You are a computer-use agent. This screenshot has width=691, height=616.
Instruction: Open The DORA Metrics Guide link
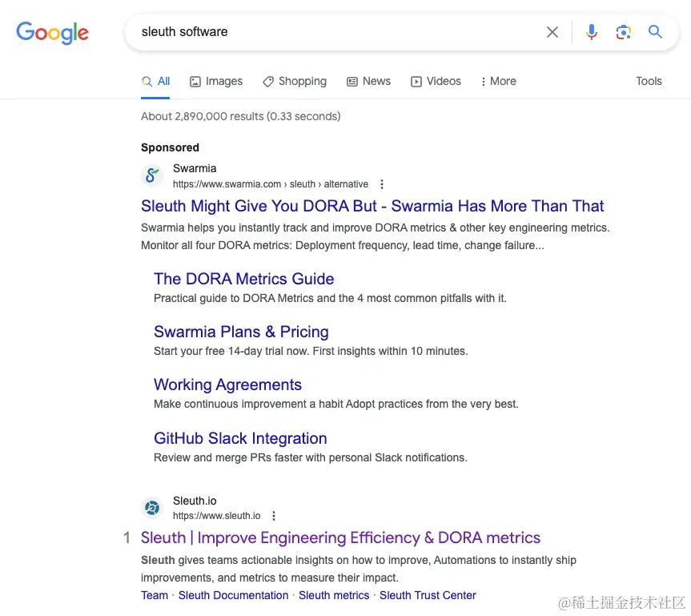[243, 279]
